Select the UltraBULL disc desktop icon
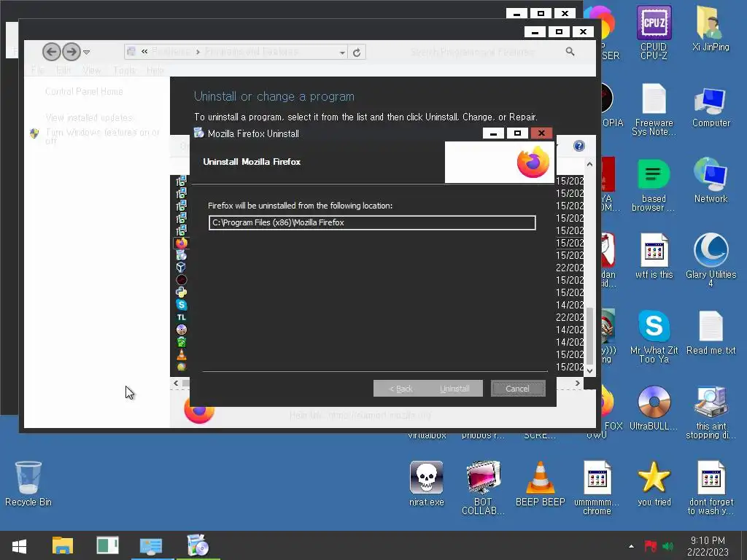 654,408
